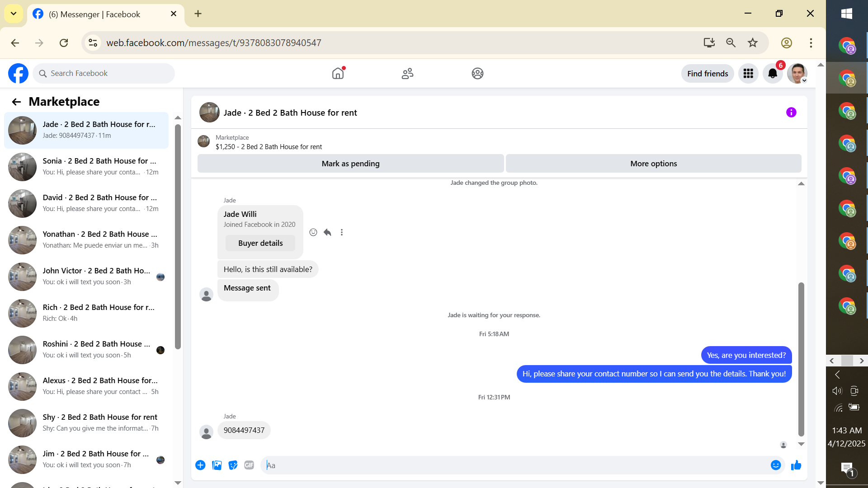Viewport: 868px width, 488px height.
Task: Open a new browser tab
Action: tap(198, 14)
